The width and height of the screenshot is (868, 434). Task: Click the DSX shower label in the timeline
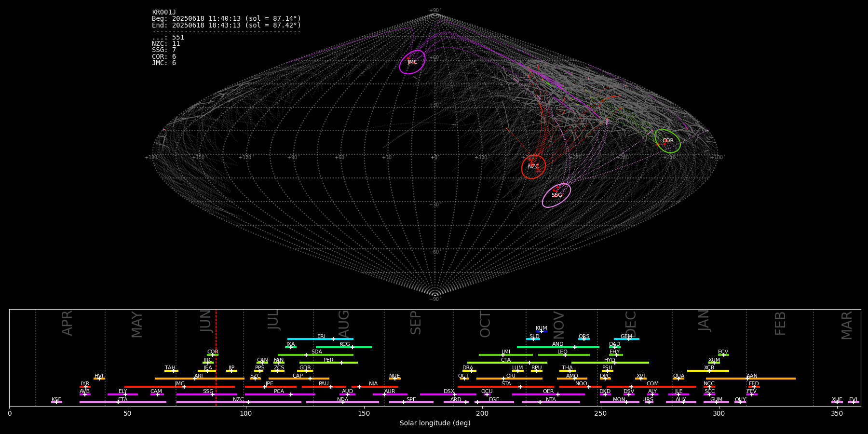449,392
